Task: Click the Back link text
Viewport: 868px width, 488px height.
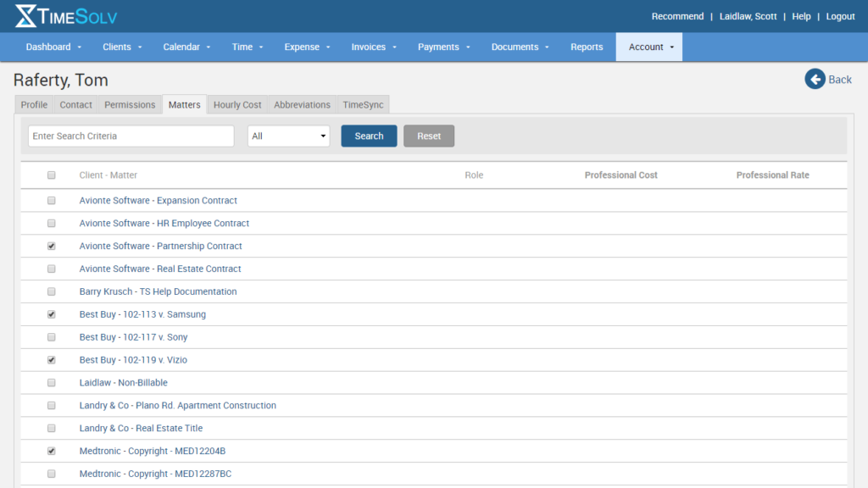Action: pyautogui.click(x=840, y=80)
